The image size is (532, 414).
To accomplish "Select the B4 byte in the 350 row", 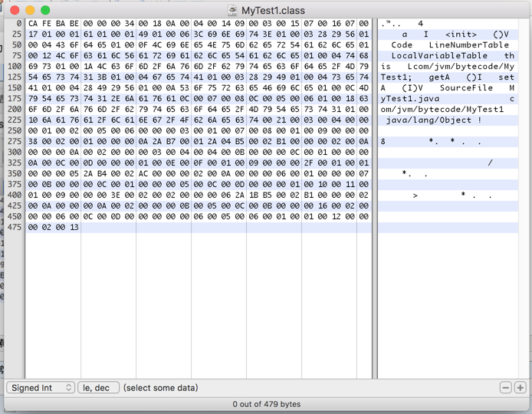I will [102, 173].
